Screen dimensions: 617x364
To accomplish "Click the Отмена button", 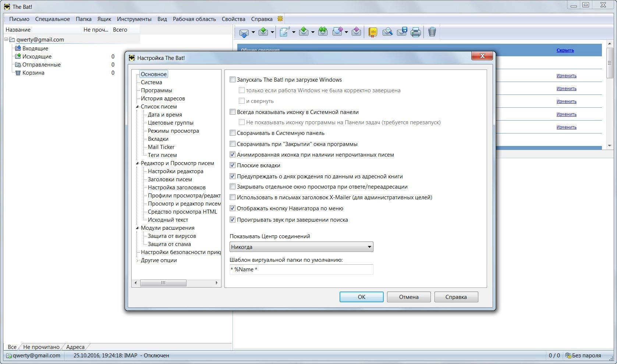I will pyautogui.click(x=409, y=297).
